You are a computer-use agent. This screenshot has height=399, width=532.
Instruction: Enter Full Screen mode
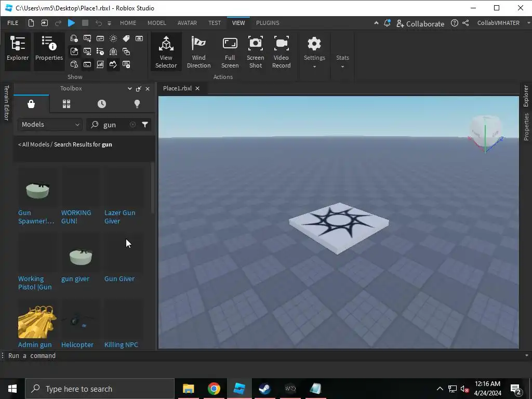230,51
